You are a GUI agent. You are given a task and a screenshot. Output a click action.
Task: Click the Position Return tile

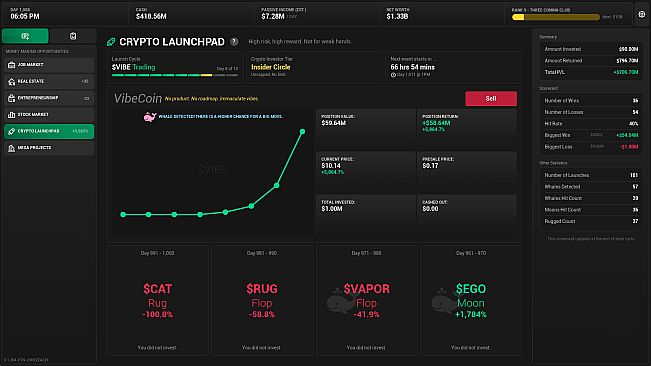point(467,129)
